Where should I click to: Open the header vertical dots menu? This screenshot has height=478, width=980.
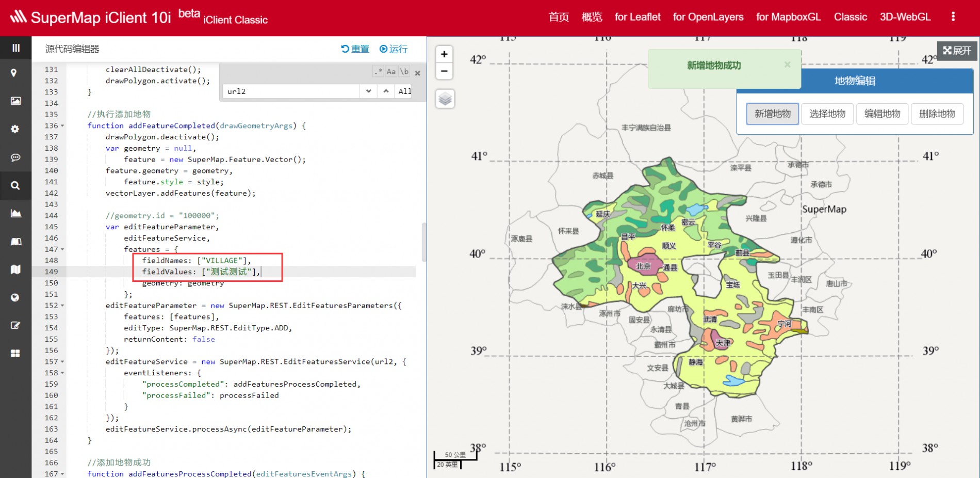pyautogui.click(x=953, y=17)
